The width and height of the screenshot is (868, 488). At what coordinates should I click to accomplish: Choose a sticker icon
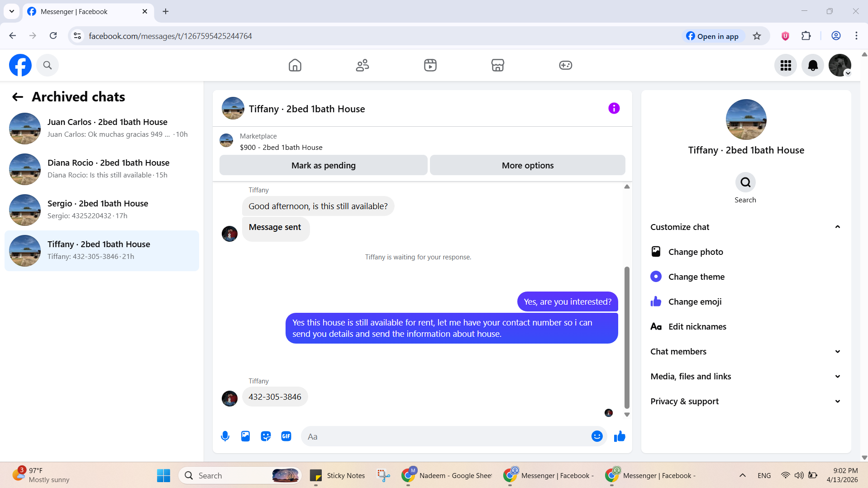(x=266, y=436)
